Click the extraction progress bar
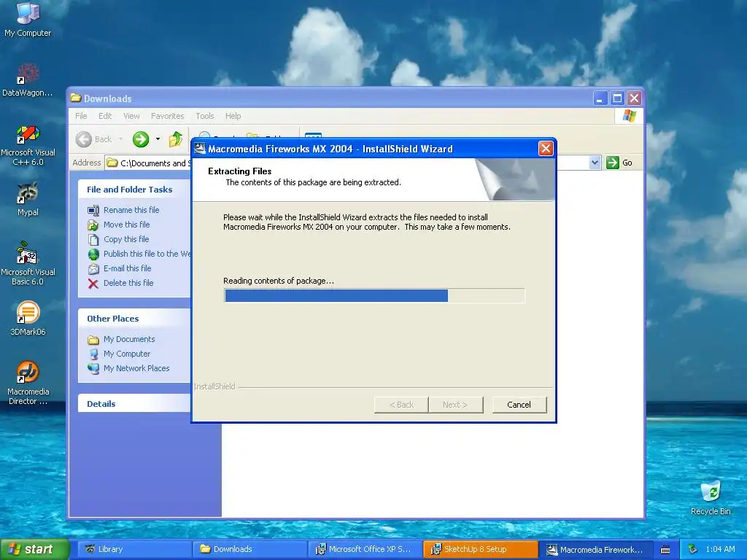Image resolution: width=747 pixels, height=560 pixels. [x=374, y=295]
